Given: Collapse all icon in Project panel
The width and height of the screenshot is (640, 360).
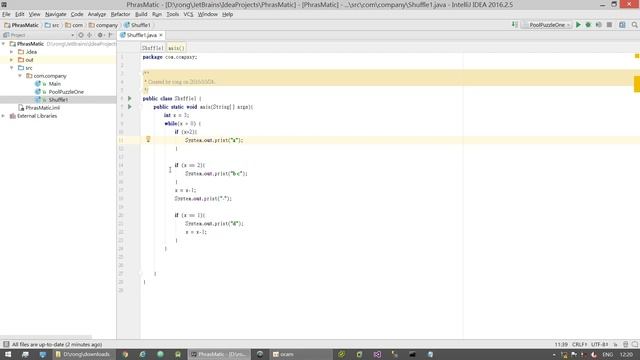Looking at the screenshot, I should tap(90, 35).
